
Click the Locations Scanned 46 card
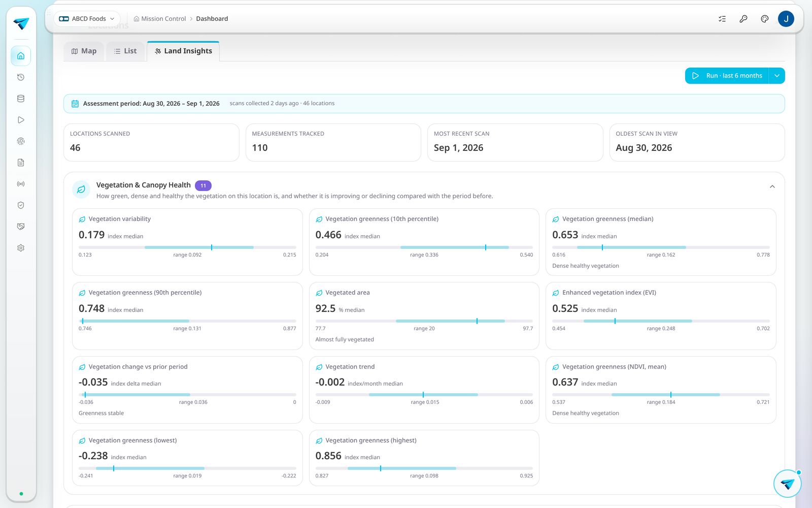[151, 143]
